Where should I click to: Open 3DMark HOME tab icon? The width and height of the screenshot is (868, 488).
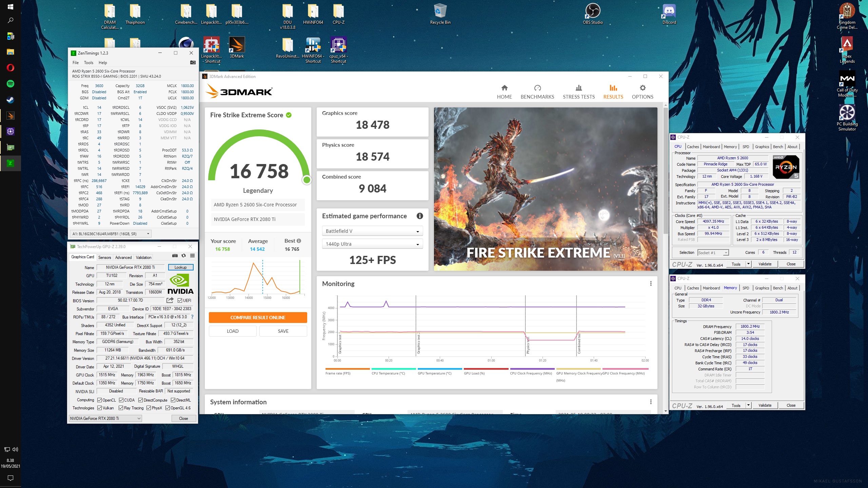(x=504, y=88)
